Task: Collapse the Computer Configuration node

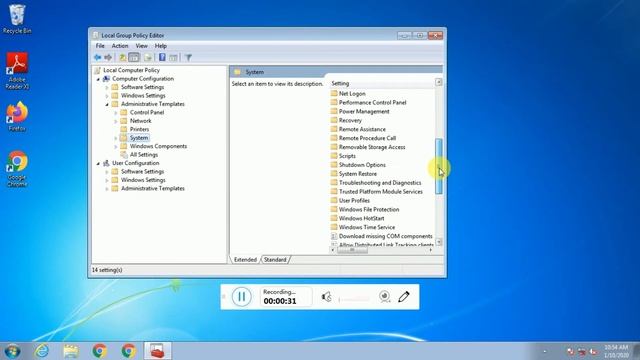Action: [98, 79]
